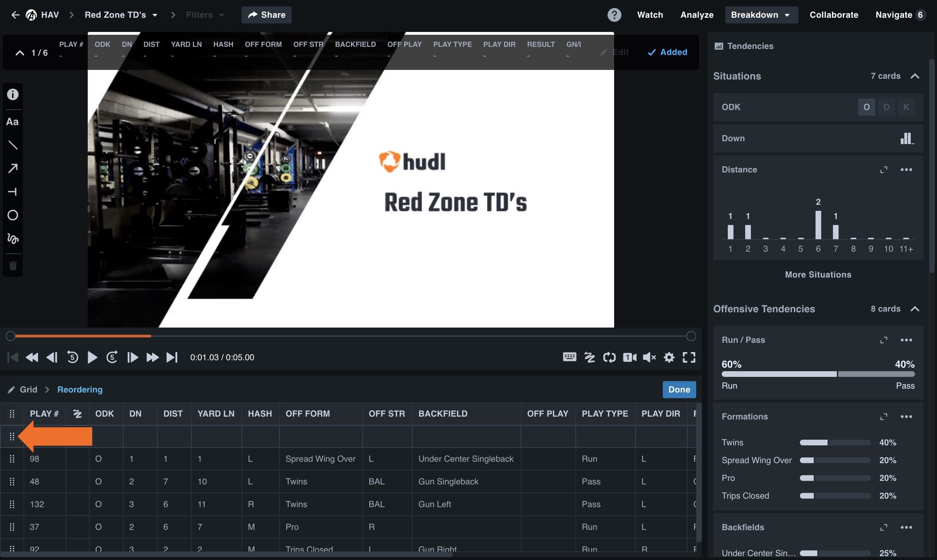Enter fullscreen video mode
Image resolution: width=937 pixels, height=560 pixels.
[x=689, y=357]
